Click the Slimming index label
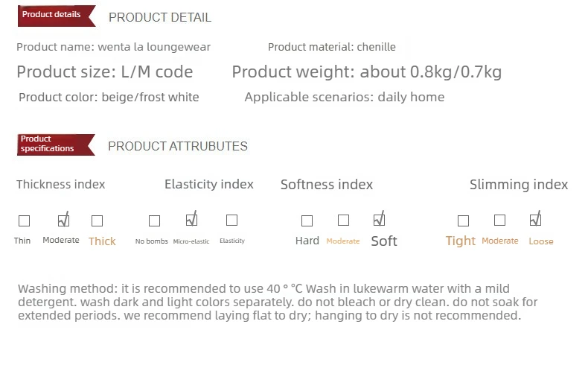Screen dimensions: 588x368 tap(518, 185)
